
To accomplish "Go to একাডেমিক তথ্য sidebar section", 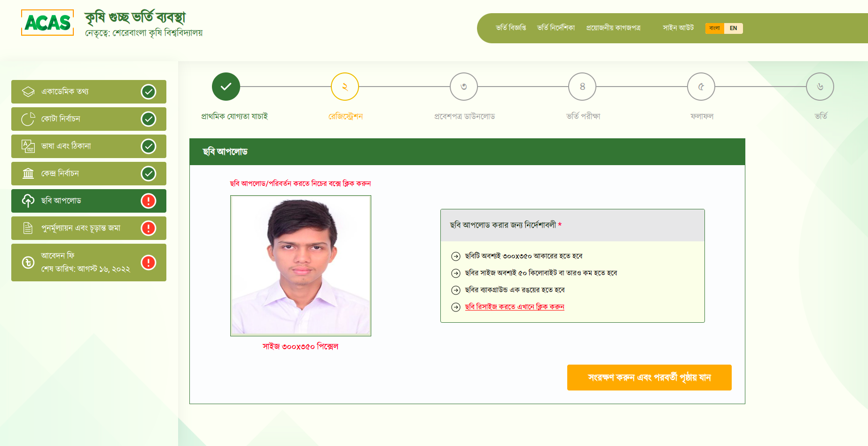I will 89,92.
